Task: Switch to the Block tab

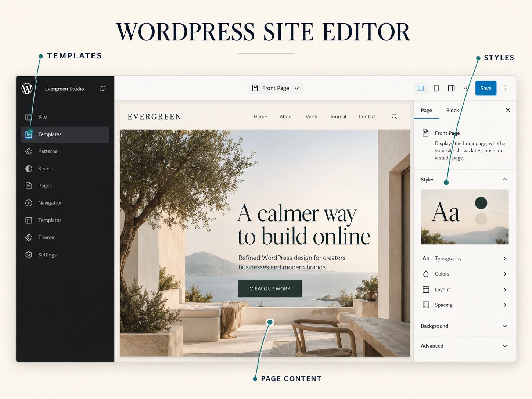Action: point(452,111)
